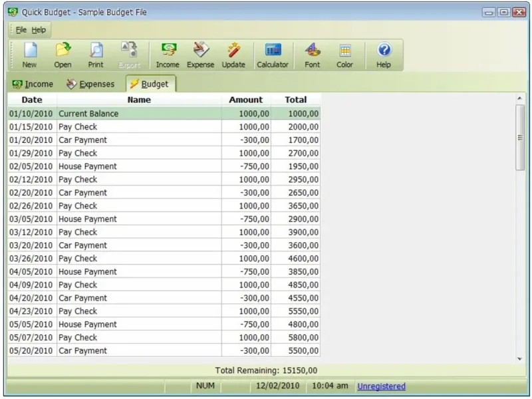Open a budget file via Open icon
Screen dimensions: 532x399
pos(63,55)
